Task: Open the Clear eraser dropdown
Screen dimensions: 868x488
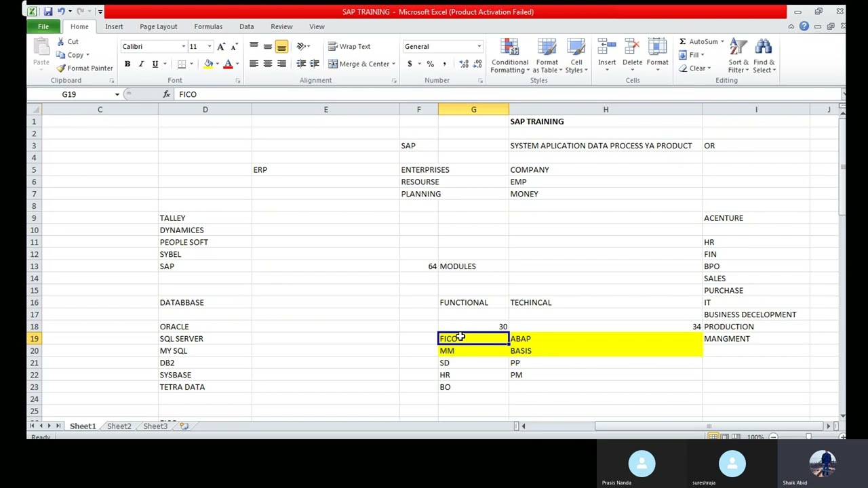Action: click(696, 68)
